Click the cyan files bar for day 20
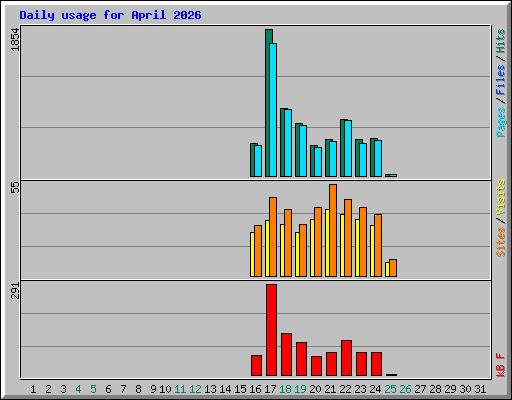Screen dimensions: 512x400 [x=318, y=162]
